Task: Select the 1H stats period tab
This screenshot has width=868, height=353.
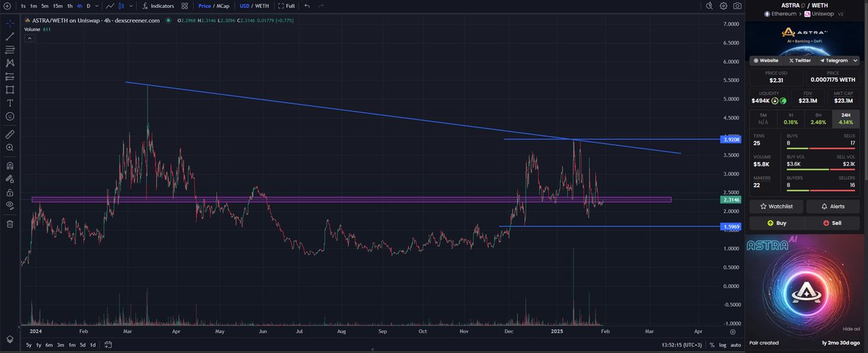Action: click(792, 119)
